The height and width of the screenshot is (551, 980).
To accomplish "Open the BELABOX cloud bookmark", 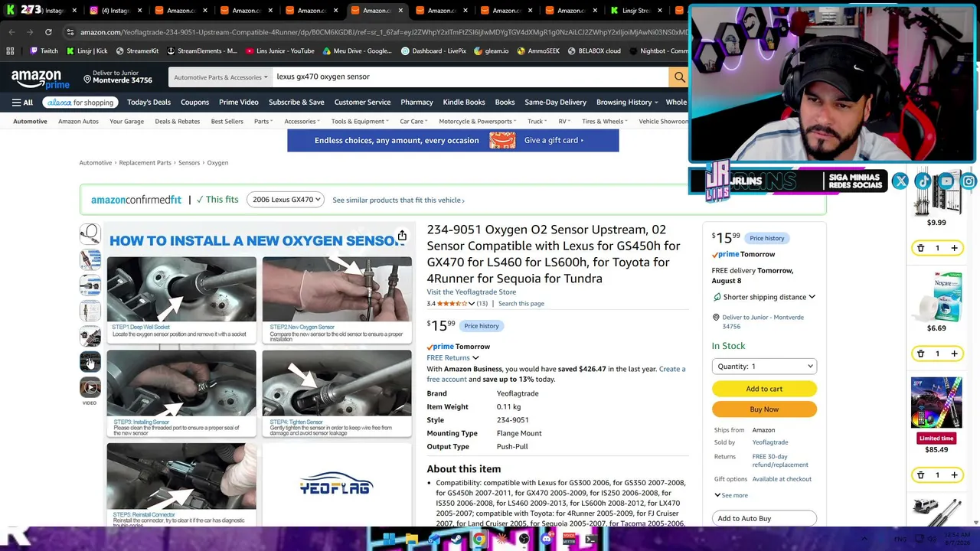I will pyautogui.click(x=594, y=51).
